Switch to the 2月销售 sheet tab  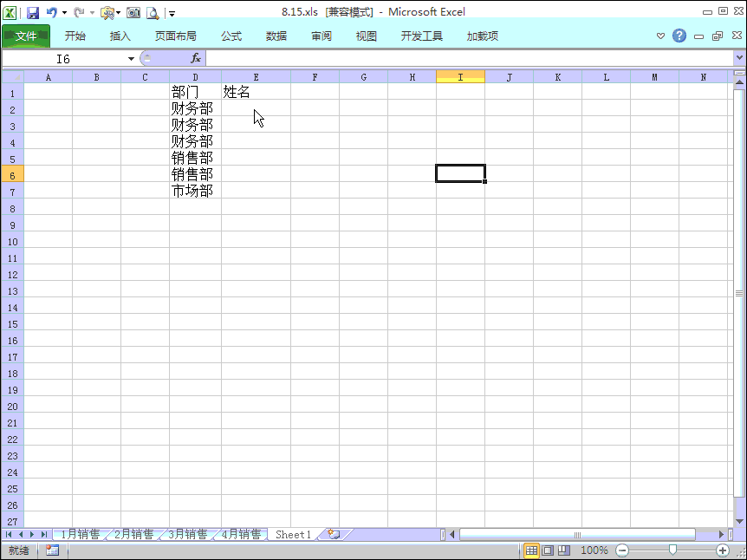[133, 535]
